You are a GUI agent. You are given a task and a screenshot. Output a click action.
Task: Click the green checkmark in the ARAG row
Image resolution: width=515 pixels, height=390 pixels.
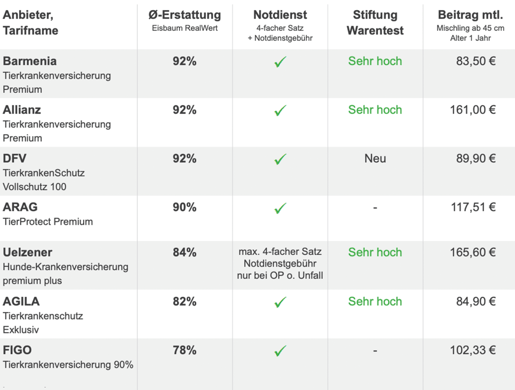pos(280,208)
